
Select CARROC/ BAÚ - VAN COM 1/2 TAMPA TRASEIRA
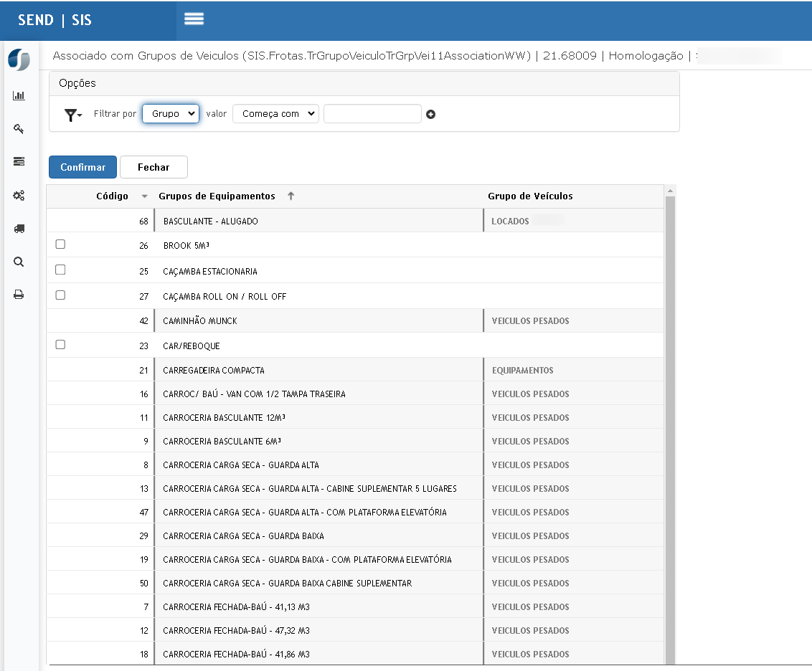[x=355, y=394]
